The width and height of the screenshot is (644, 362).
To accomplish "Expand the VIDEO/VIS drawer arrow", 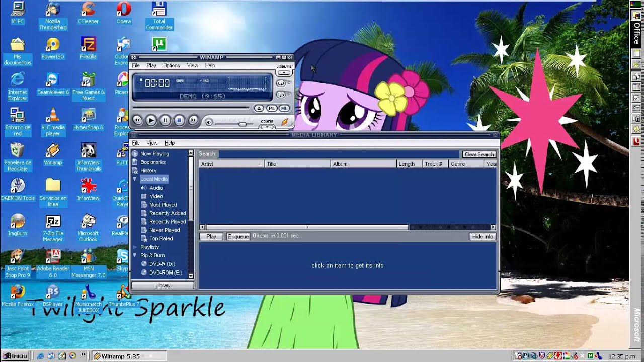I will pyautogui.click(x=284, y=73).
